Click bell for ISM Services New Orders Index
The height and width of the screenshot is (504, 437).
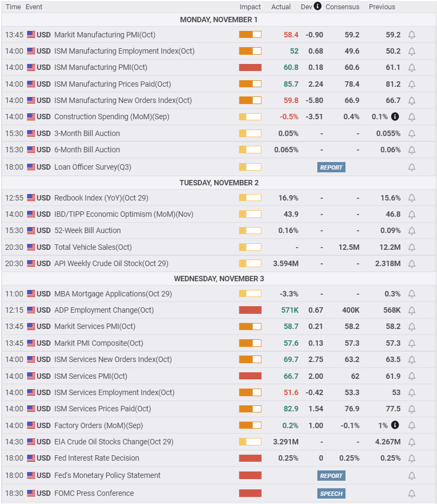pyautogui.click(x=412, y=360)
